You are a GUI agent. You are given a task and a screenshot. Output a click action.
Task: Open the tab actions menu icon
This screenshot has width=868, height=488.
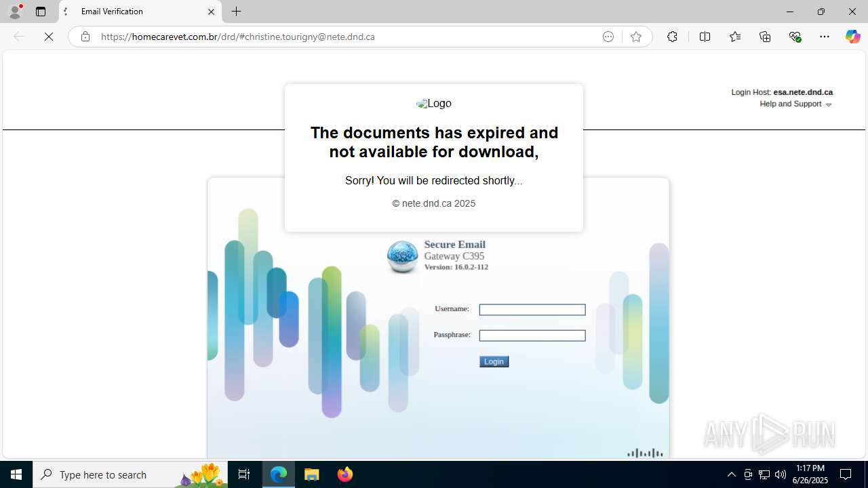point(41,12)
